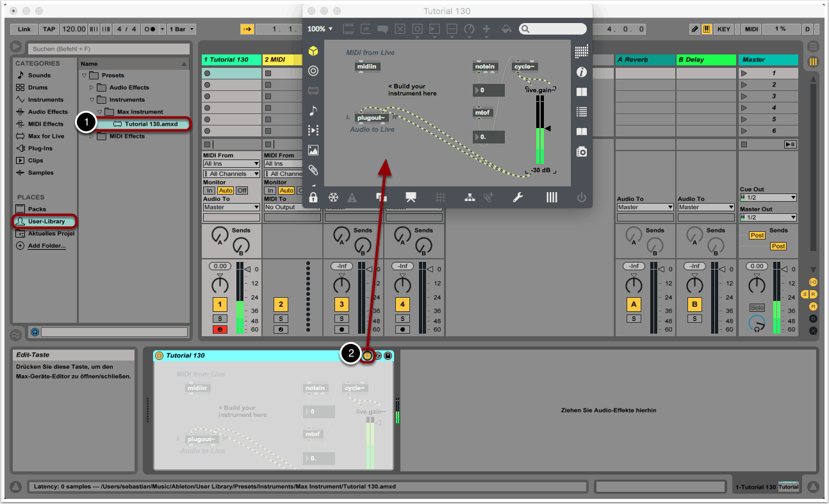Solo track 1 with S button
Screen dimensions: 829x504
[x=220, y=318]
